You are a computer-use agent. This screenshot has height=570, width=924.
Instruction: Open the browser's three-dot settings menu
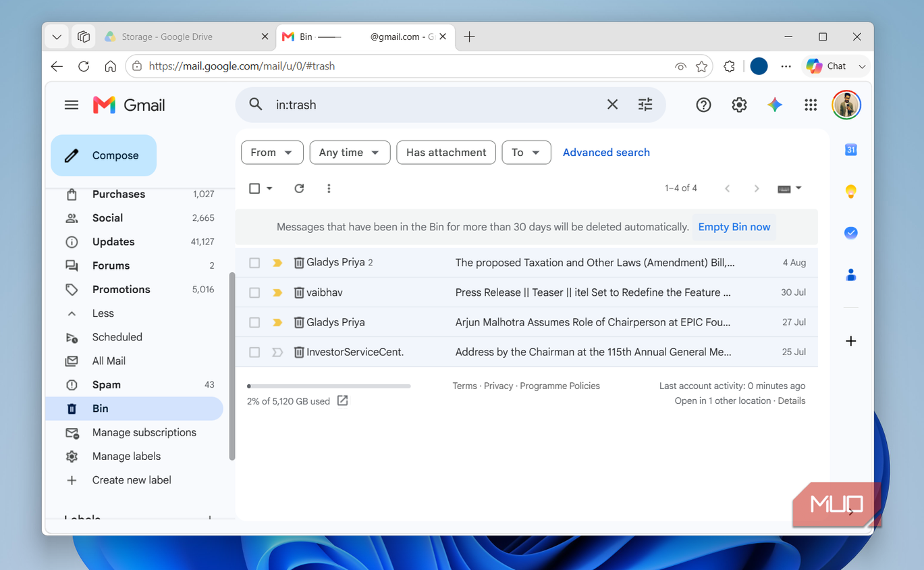[x=786, y=66]
